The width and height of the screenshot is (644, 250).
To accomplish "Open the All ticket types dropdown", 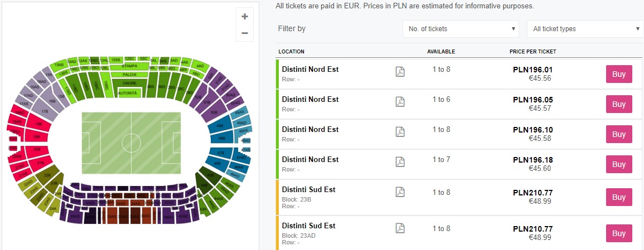I will click(x=585, y=29).
